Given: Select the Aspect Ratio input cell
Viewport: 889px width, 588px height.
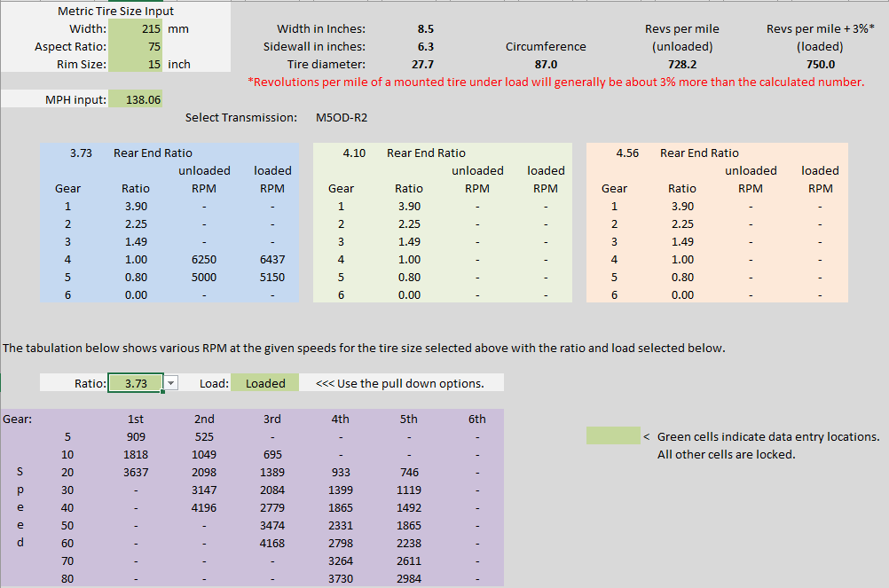Looking at the screenshot, I should (x=136, y=47).
